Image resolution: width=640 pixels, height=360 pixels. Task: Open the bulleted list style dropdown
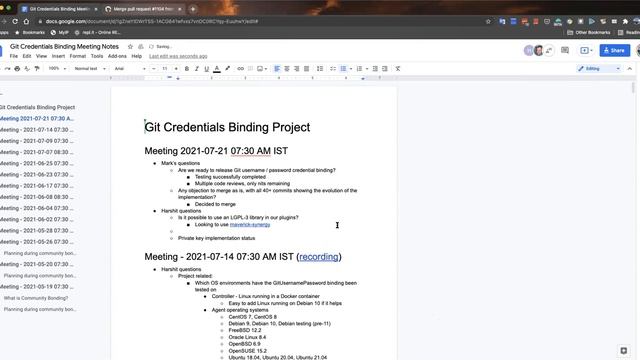pos(351,69)
